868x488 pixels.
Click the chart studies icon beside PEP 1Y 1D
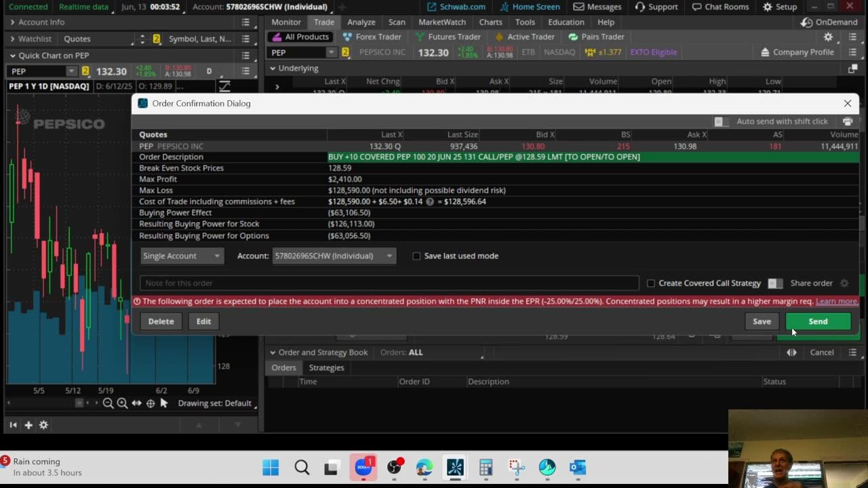(224, 86)
